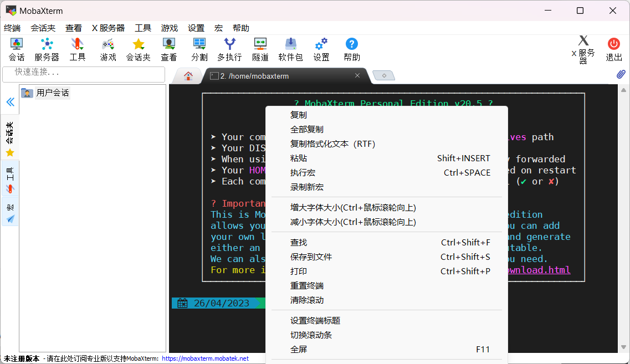Image resolution: width=630 pixels, height=364 pixels.
Task: Open the mobaxterm.mobatek.net link
Action: [206, 358]
